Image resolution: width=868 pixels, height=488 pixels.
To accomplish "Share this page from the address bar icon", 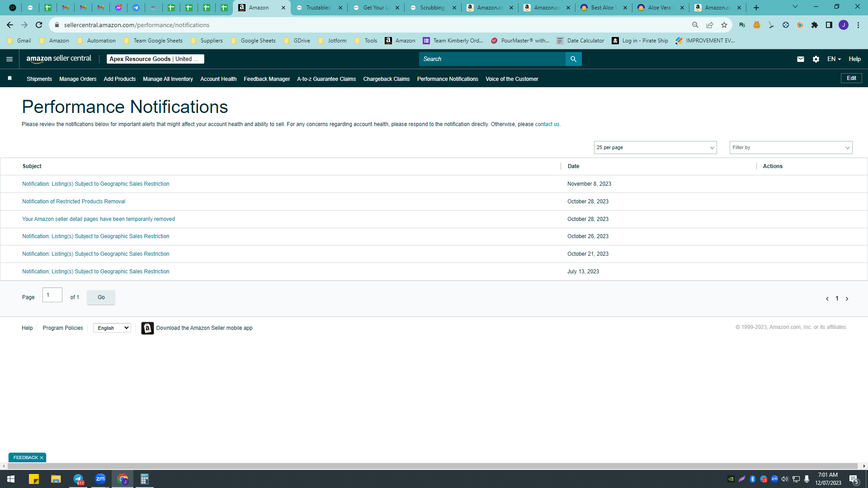I will (710, 25).
